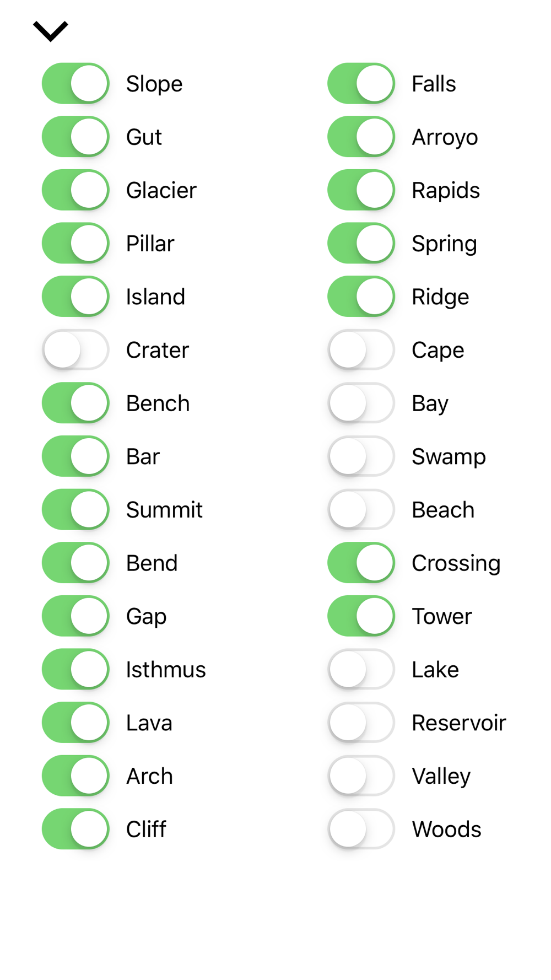Turn on the Reservoir switch
551x980 pixels.
[x=361, y=722]
